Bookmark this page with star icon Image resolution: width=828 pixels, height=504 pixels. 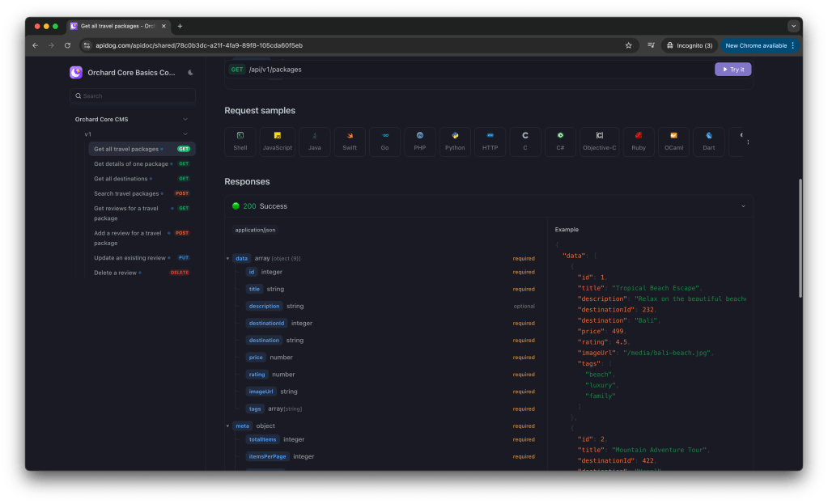pos(628,45)
